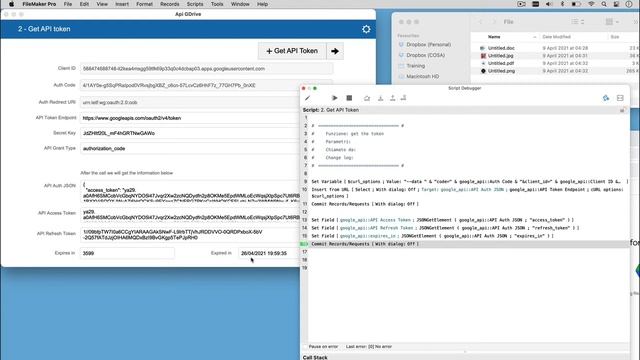
Task: Open Data Viewer icon in Script Debugger
Action: pos(620,98)
